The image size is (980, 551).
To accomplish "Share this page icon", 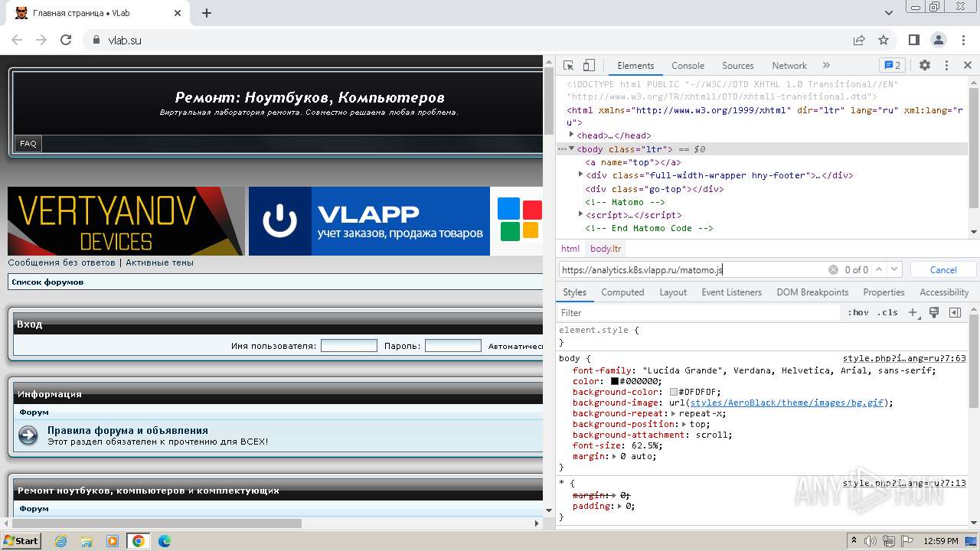I will click(859, 40).
